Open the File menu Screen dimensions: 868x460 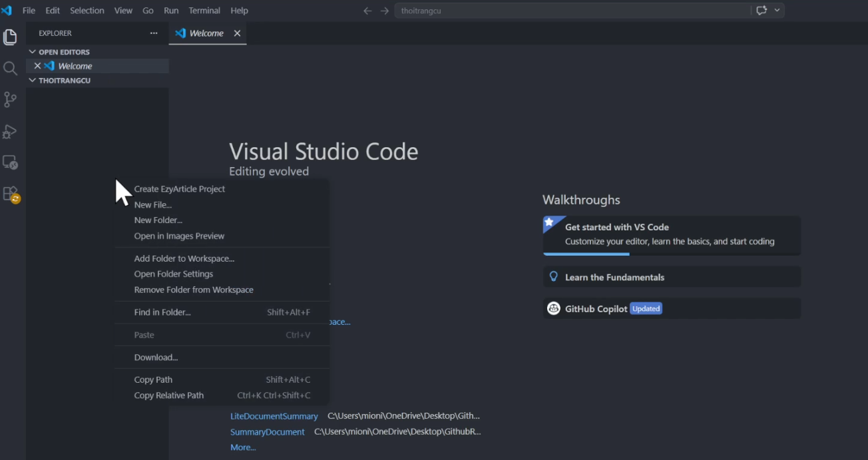[29, 11]
